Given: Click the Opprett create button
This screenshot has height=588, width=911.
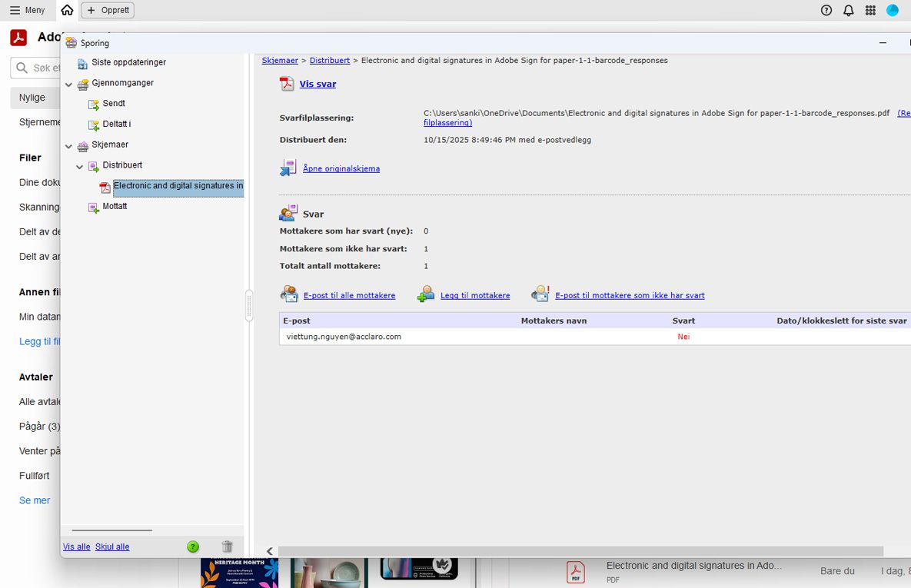Looking at the screenshot, I should [108, 10].
